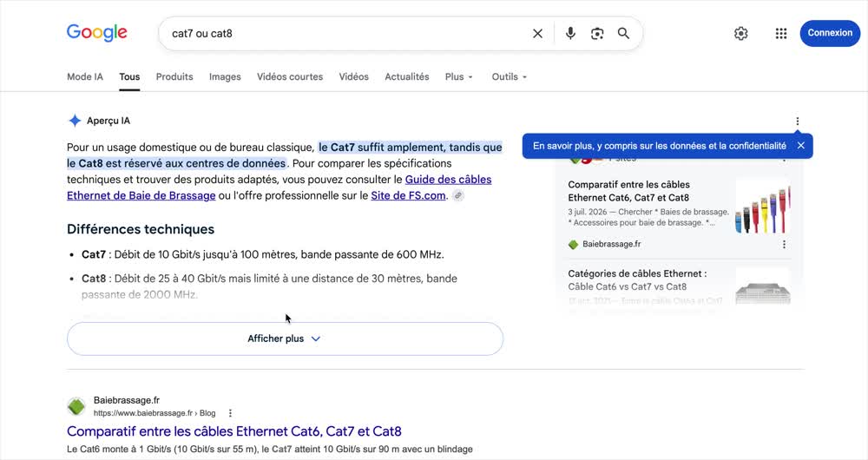Open the settings gear icon
The width and height of the screenshot is (868, 460).
[740, 34]
